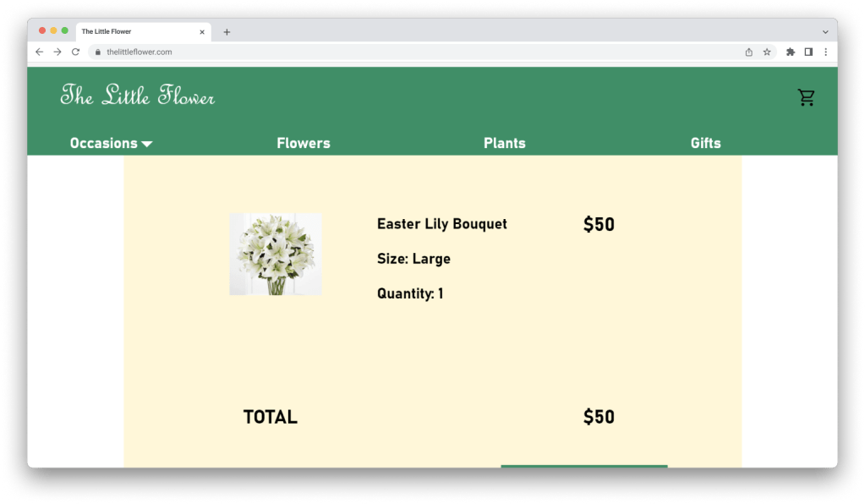Image resolution: width=865 pixels, height=504 pixels.
Task: Click the Easter Lily Bouquet thumbnail
Action: (276, 254)
